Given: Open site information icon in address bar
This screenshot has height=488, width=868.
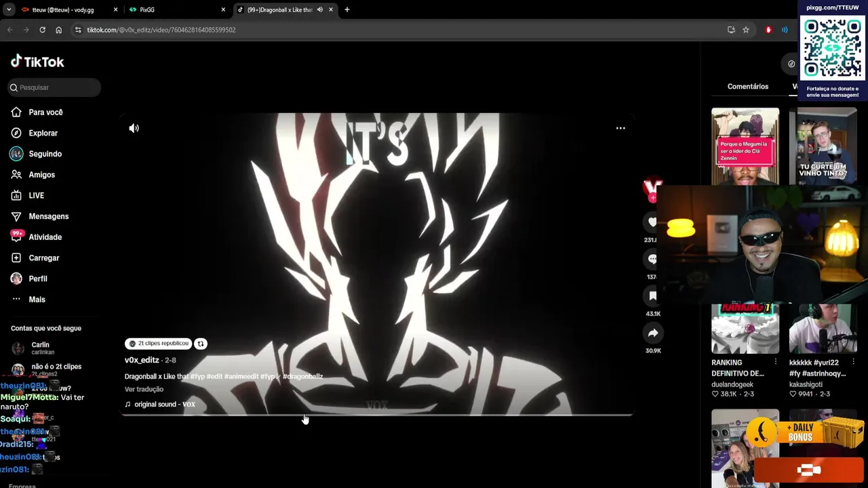Looking at the screenshot, I should pyautogui.click(x=78, y=30).
